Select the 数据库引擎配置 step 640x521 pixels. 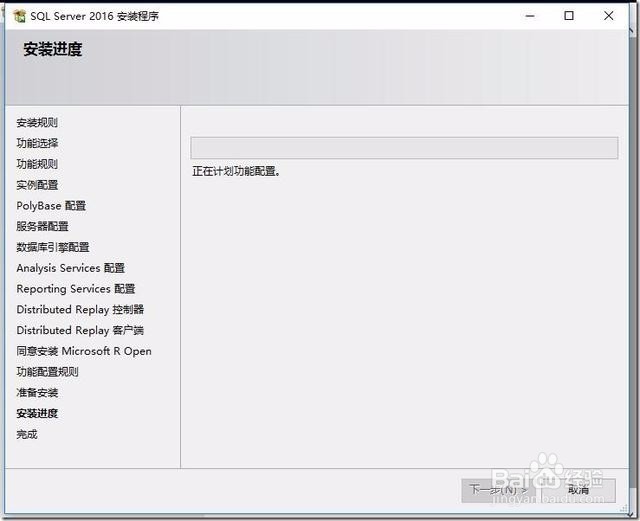point(53,247)
